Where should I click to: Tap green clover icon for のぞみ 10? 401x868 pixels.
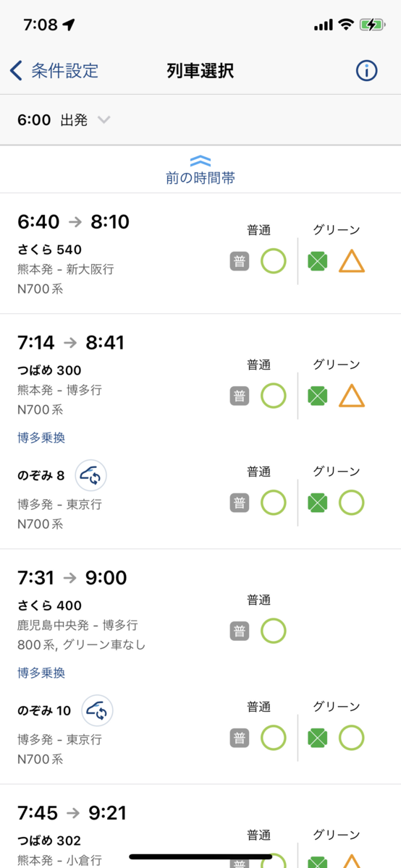[x=317, y=738]
